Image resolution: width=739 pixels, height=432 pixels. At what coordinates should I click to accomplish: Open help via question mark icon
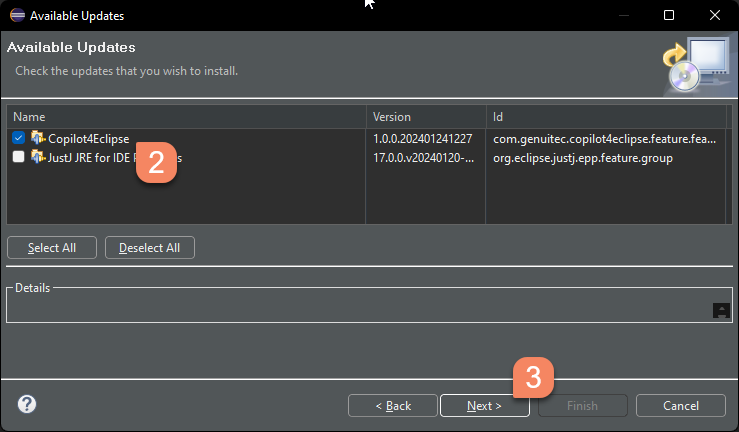(x=27, y=404)
